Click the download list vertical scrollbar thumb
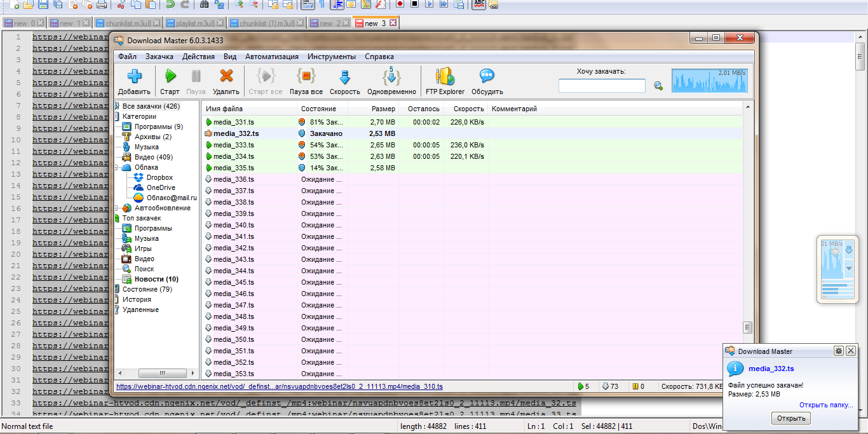This screenshot has height=434, width=868. (748, 327)
